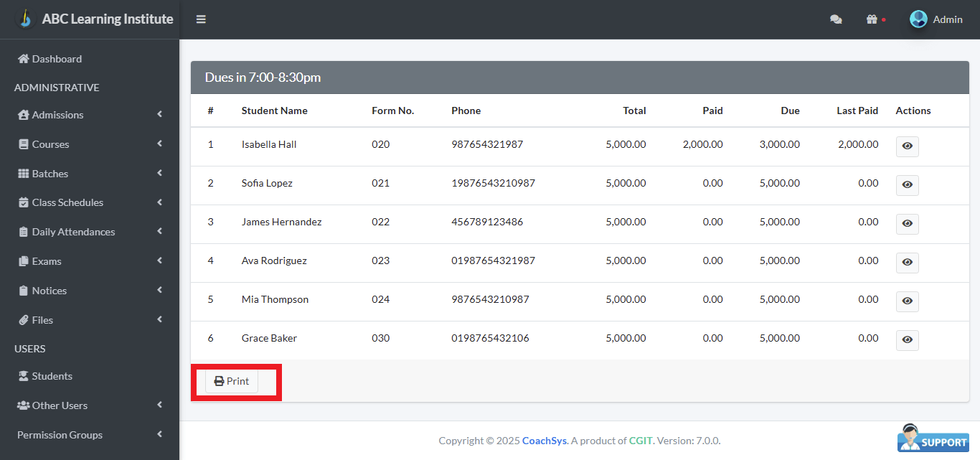Screen dimensions: 980x460
Task: Open the sidebar hamburger menu
Action: (201, 19)
